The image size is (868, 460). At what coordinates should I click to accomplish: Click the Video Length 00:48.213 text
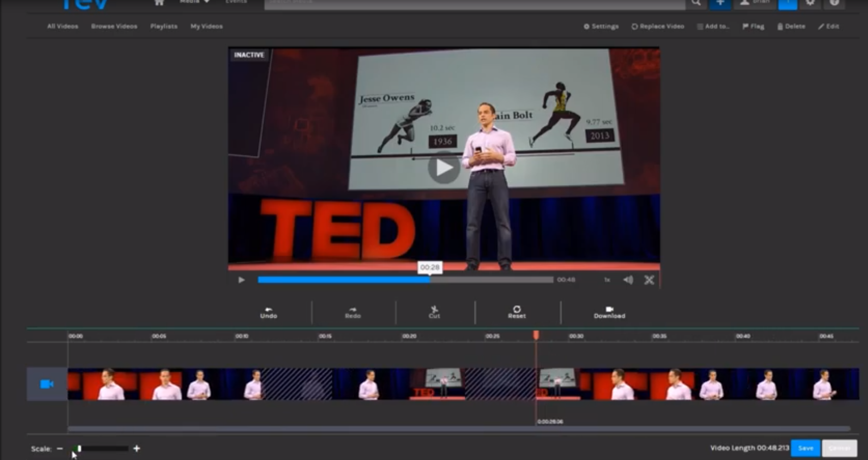749,448
